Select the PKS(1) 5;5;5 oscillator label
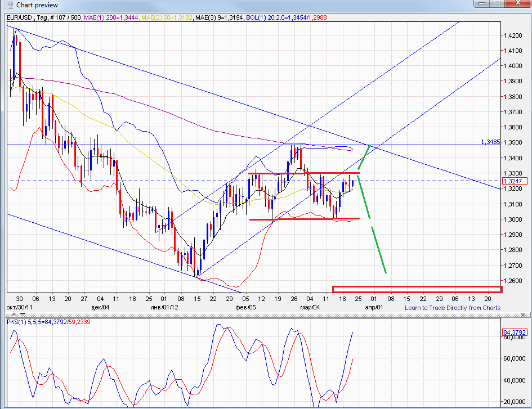This screenshot has height=409, width=532. [x=37, y=322]
